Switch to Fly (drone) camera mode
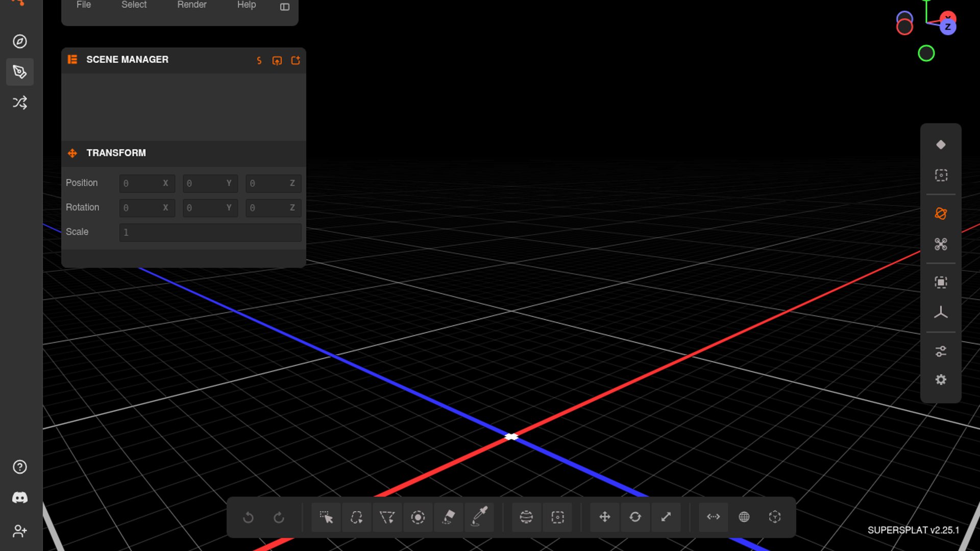The height and width of the screenshot is (551, 980). (x=941, y=244)
